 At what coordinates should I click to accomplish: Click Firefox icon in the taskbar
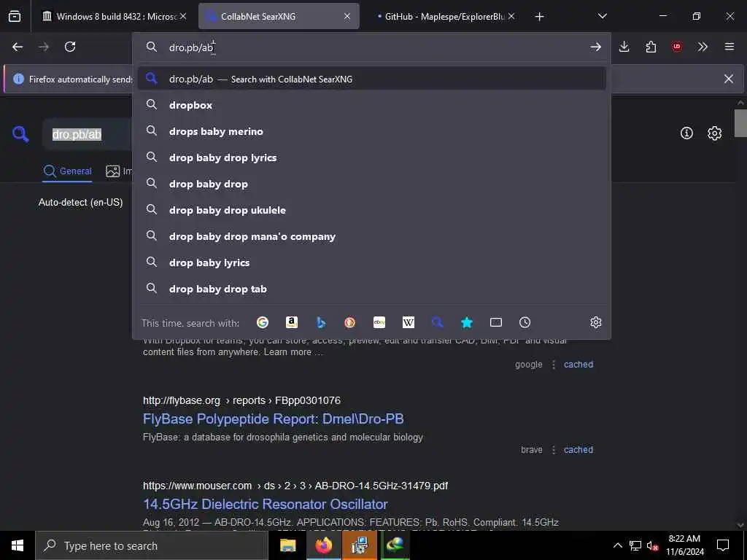point(324,545)
